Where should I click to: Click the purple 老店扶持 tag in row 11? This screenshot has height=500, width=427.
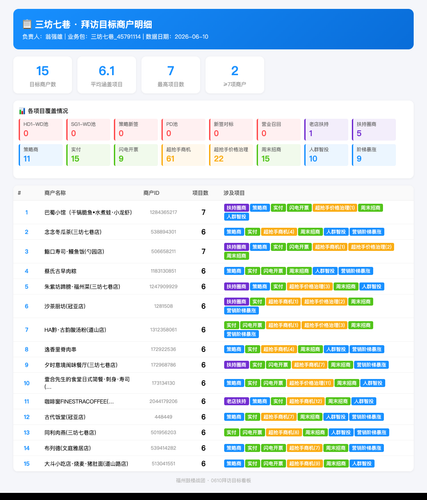pos(236,402)
